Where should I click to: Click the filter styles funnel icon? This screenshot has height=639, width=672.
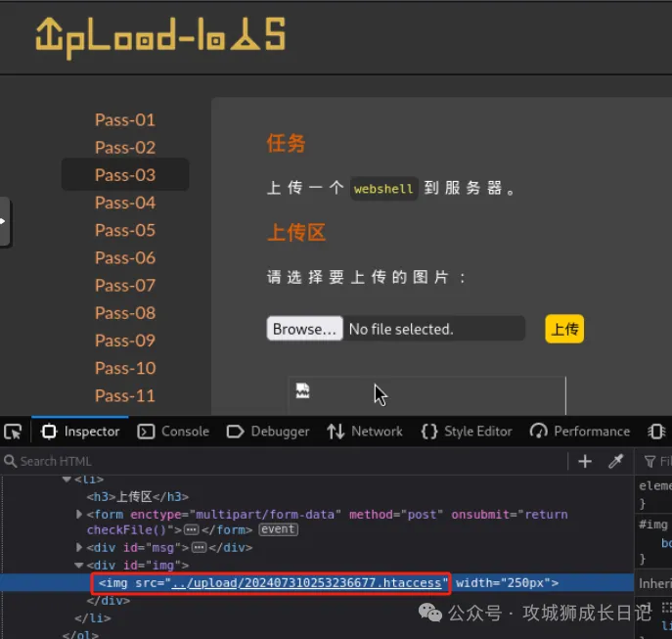coord(650,461)
